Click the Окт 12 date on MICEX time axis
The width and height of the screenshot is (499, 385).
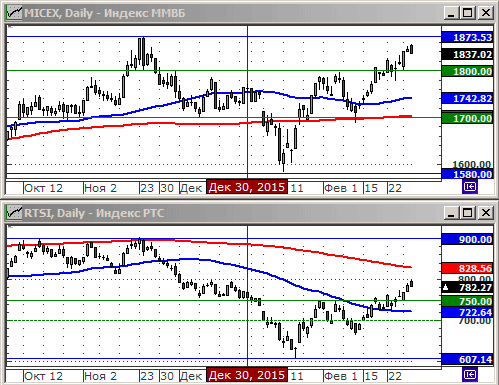pyautogui.click(x=44, y=188)
